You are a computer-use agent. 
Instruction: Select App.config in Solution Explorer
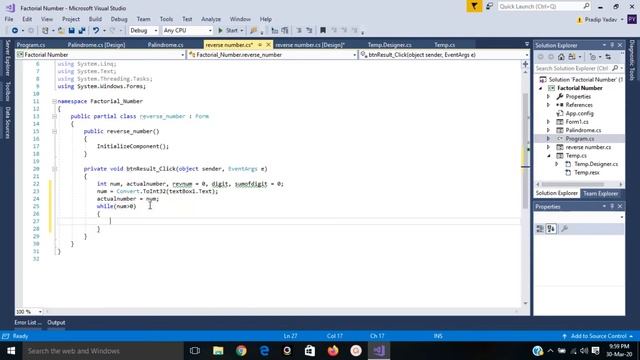point(579,113)
